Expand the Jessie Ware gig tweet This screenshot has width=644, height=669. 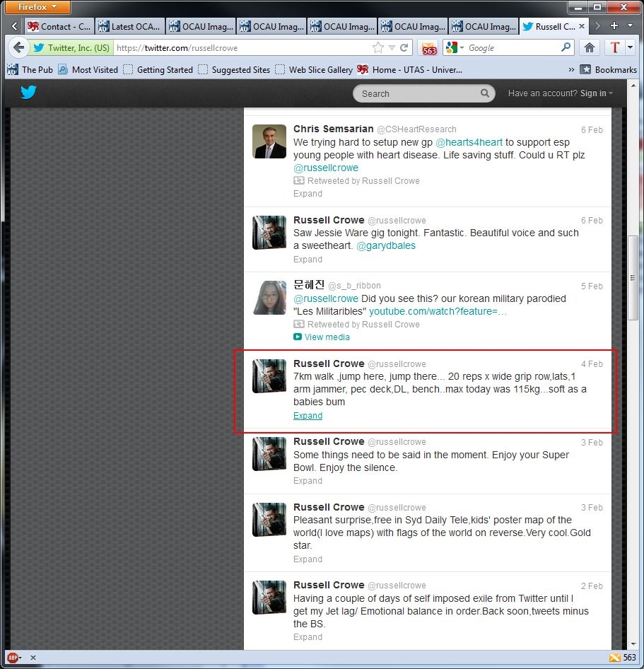[x=308, y=260]
